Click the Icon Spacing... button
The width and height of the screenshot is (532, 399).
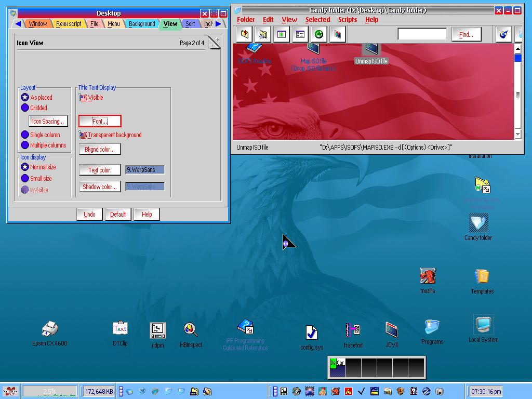(48, 122)
